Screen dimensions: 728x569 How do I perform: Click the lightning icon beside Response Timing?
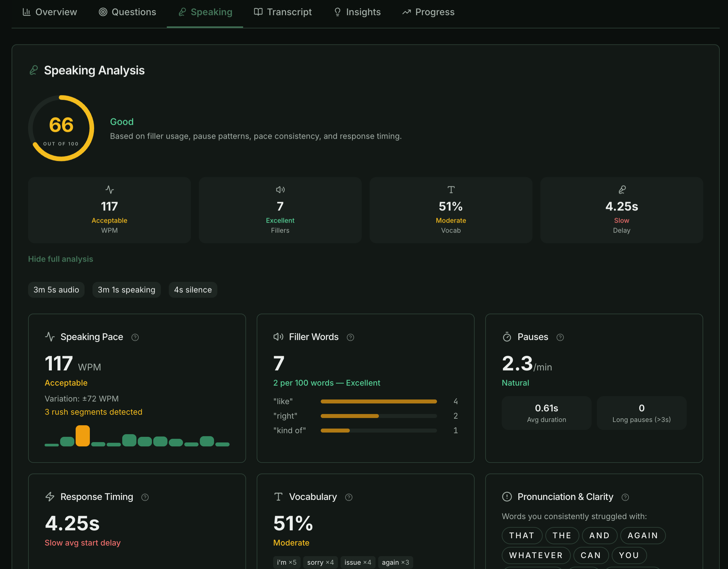tap(50, 497)
